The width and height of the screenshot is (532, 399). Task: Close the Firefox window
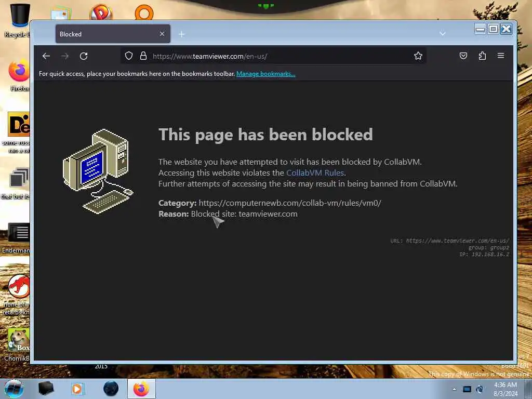[506, 29]
